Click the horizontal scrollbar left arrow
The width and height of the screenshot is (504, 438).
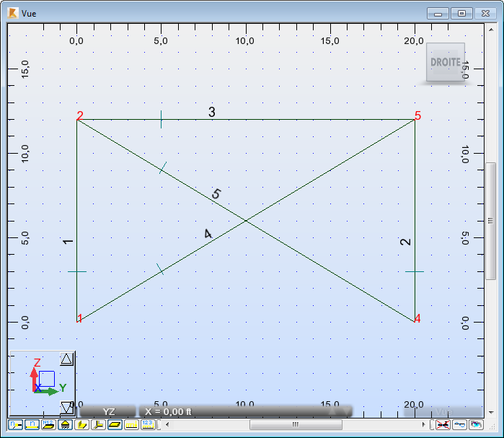click(167, 425)
